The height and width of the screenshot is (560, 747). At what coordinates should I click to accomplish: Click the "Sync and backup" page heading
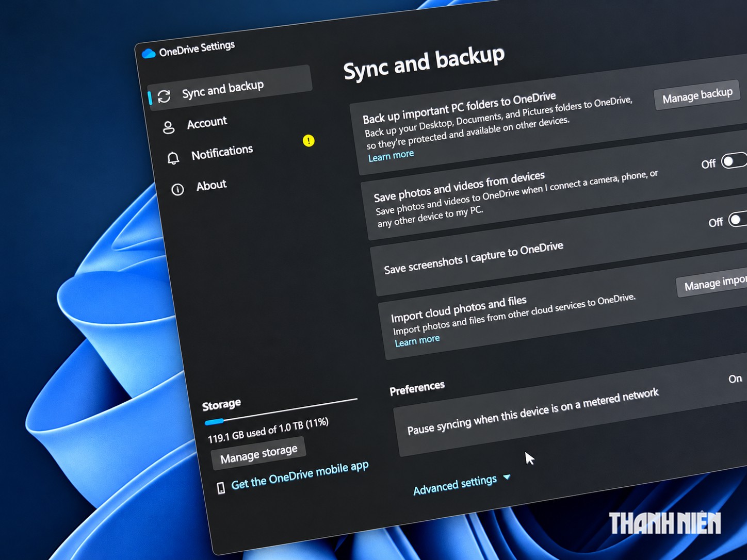pyautogui.click(x=424, y=63)
